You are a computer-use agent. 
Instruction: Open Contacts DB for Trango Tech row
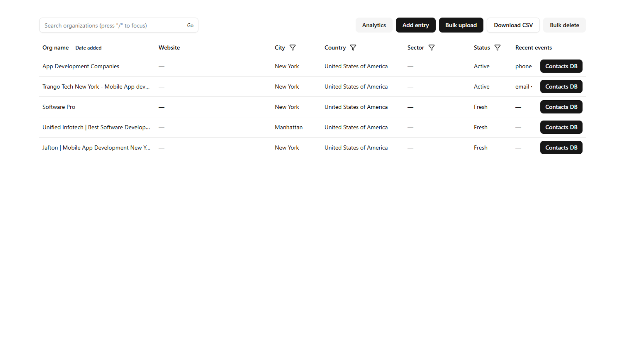(561, 87)
